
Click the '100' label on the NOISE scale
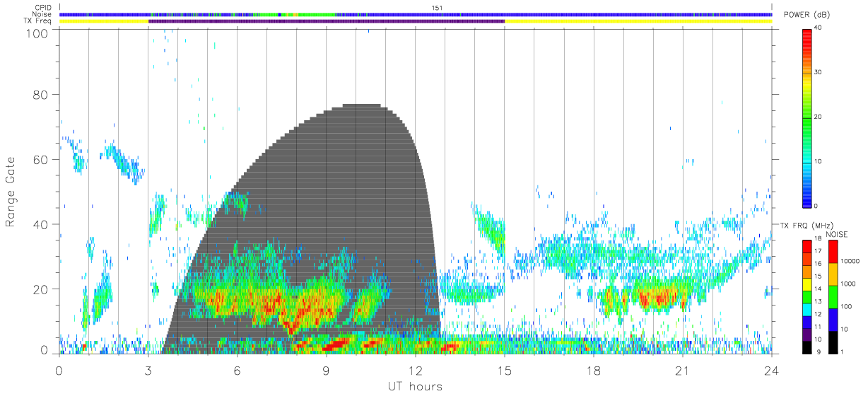[847, 307]
